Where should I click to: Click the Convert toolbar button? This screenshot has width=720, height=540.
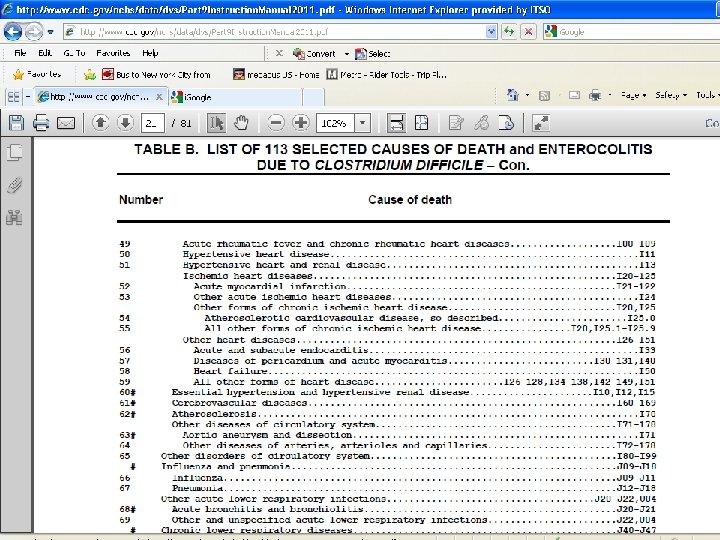click(x=315, y=54)
